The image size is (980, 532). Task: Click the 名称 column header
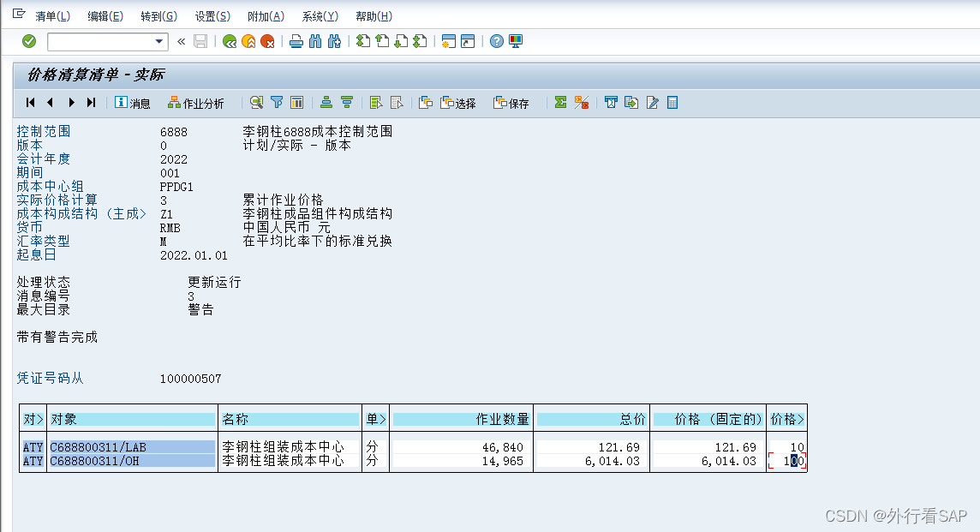pos(290,419)
